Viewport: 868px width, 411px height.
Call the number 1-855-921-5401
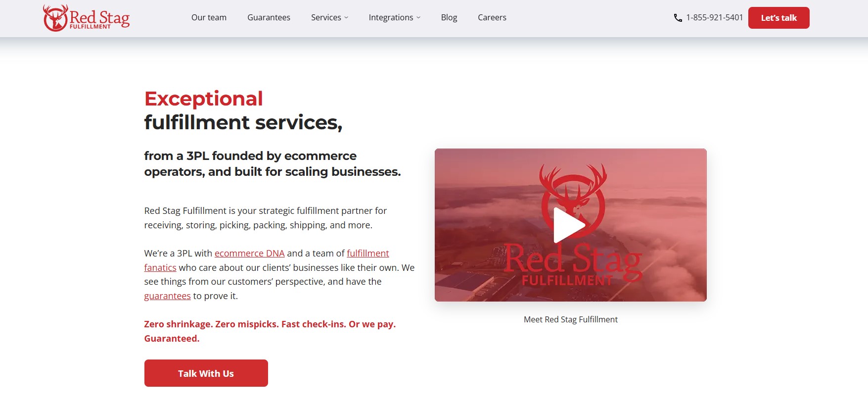714,18
